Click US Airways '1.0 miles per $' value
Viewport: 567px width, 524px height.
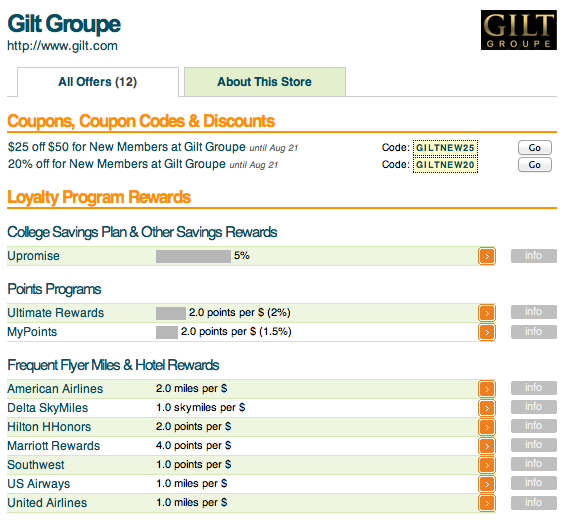[x=192, y=483]
